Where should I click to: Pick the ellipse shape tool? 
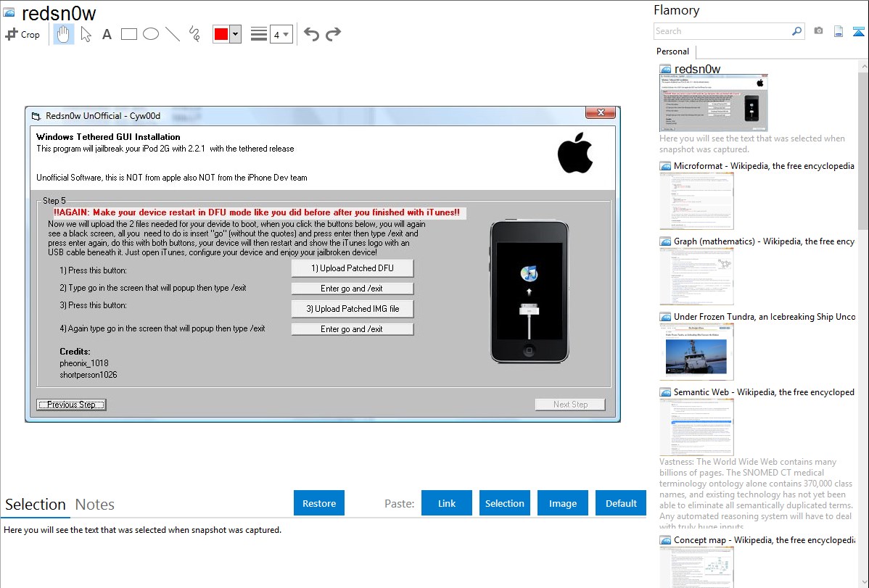151,34
